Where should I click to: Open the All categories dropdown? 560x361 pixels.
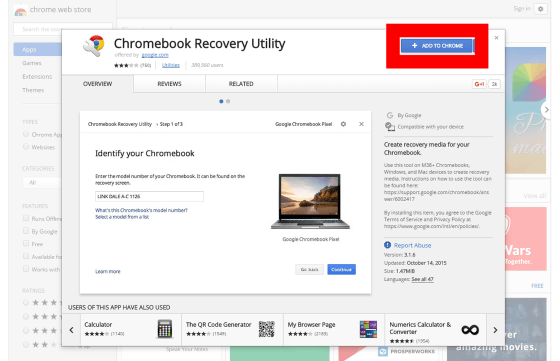(x=42, y=182)
